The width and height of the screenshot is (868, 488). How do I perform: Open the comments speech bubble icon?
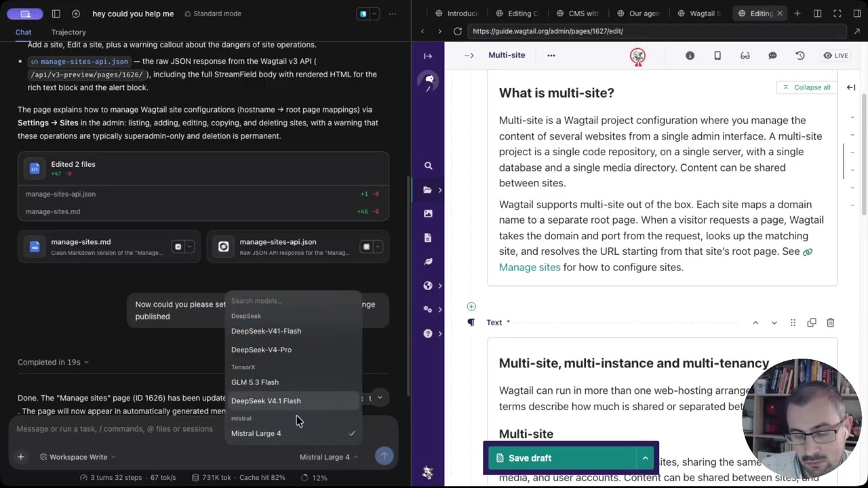click(772, 56)
